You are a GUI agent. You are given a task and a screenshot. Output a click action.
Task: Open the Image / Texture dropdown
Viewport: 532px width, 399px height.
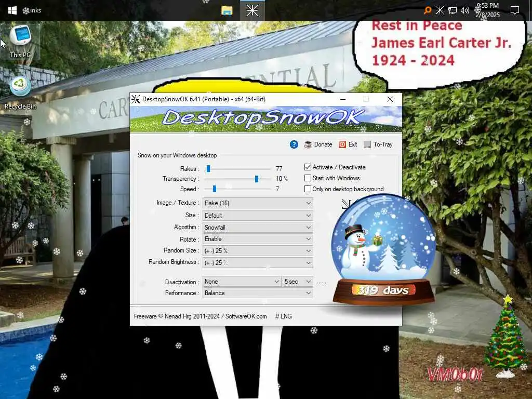tap(258, 203)
